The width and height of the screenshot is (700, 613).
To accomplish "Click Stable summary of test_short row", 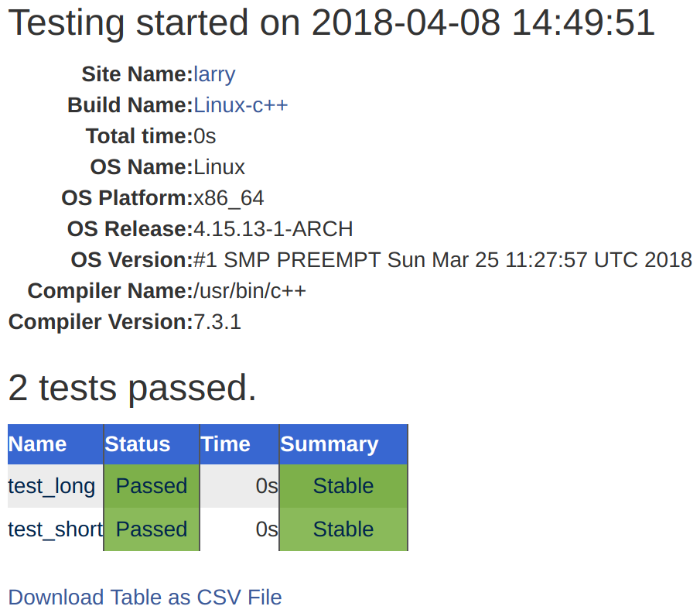I will pos(343,529).
